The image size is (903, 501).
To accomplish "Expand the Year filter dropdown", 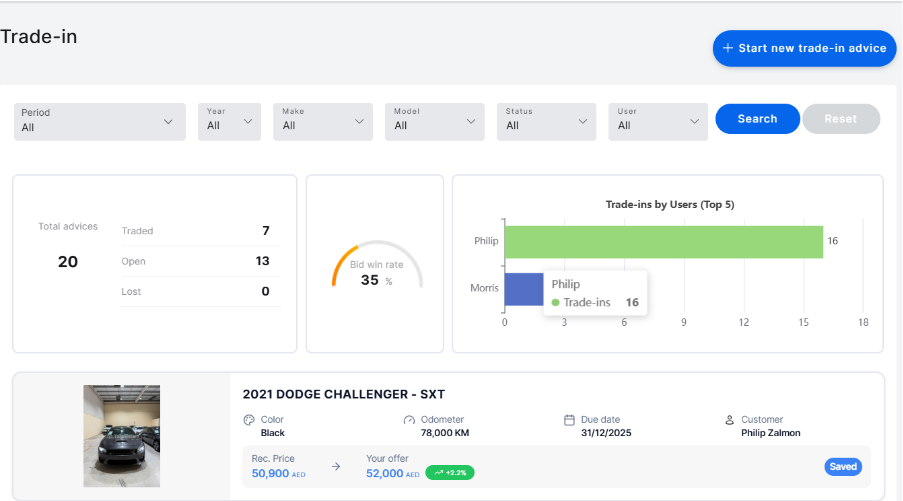I will (x=229, y=120).
